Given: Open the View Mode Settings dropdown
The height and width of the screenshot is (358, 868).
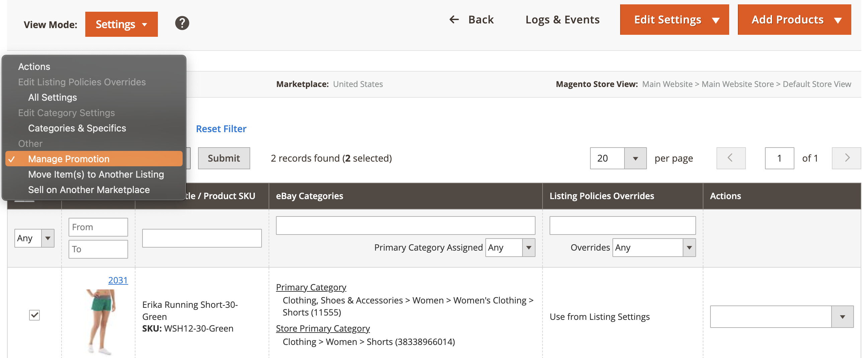Looking at the screenshot, I should coord(121,24).
